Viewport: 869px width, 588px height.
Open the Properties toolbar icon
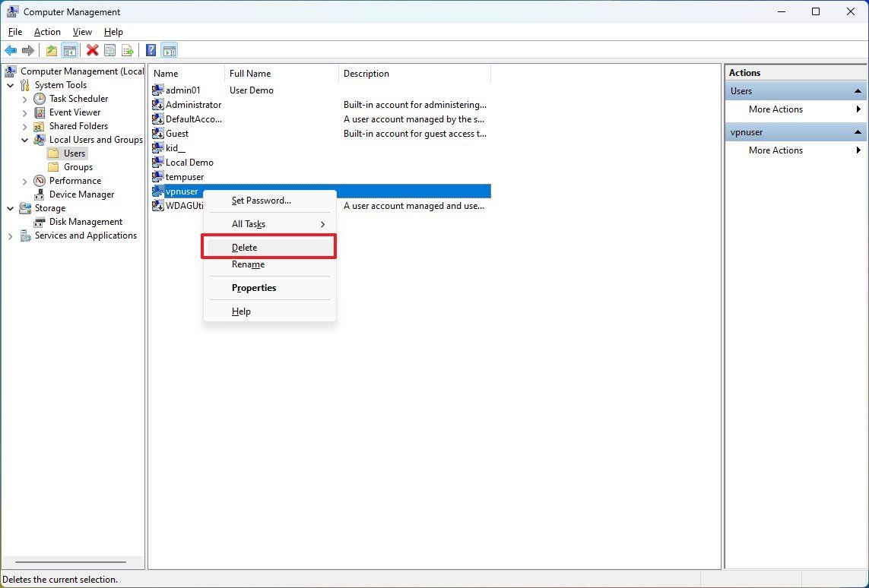pos(109,50)
